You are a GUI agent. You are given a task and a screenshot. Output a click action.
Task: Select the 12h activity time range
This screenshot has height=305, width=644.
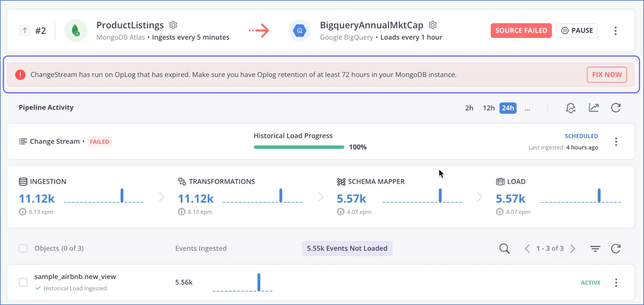point(489,108)
